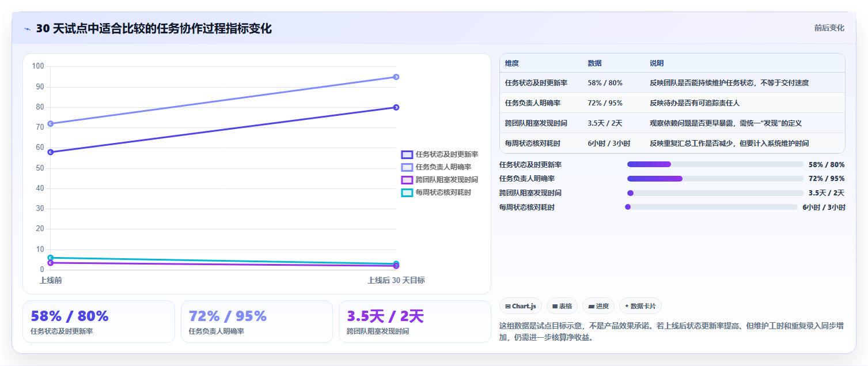Screen dimensions: 868x366
Task: Click the 跨团队阻塞发现时间 table row name
Action: [536, 123]
